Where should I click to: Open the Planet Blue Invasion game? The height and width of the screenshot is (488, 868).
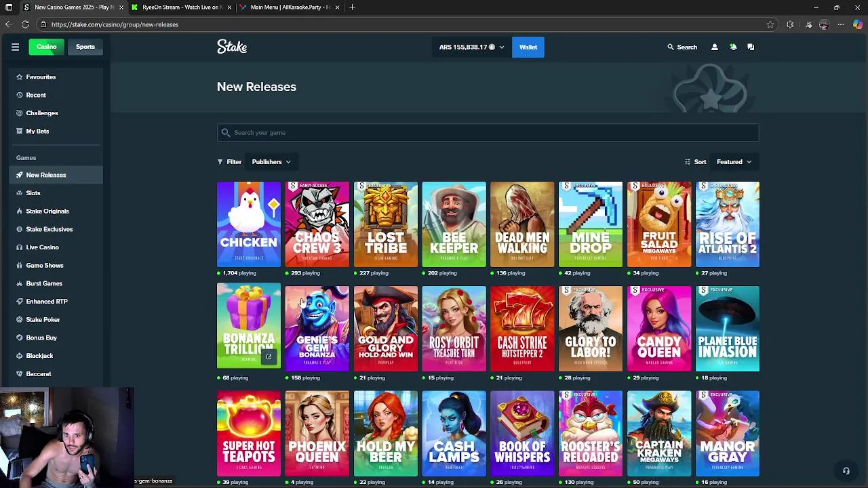728,329
